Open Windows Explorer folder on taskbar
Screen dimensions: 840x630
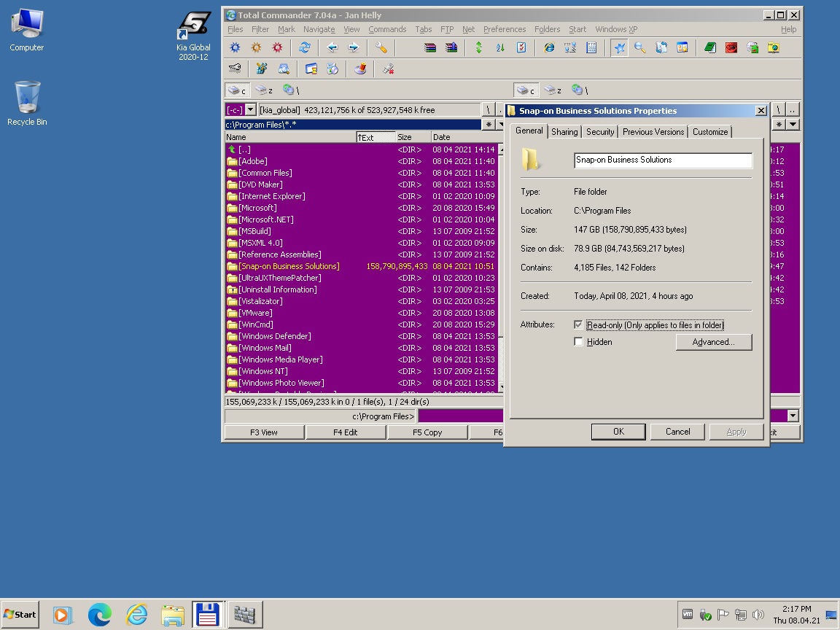coord(173,615)
